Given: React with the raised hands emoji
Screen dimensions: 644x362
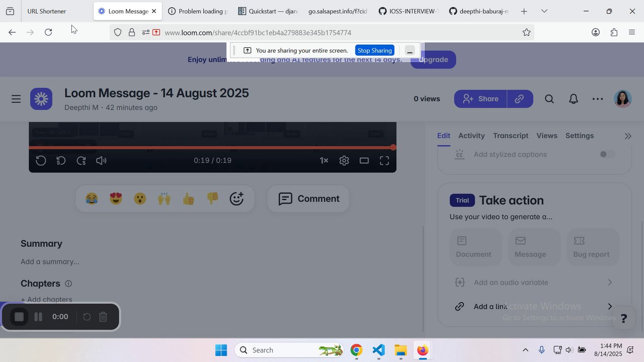Looking at the screenshot, I should (164, 199).
